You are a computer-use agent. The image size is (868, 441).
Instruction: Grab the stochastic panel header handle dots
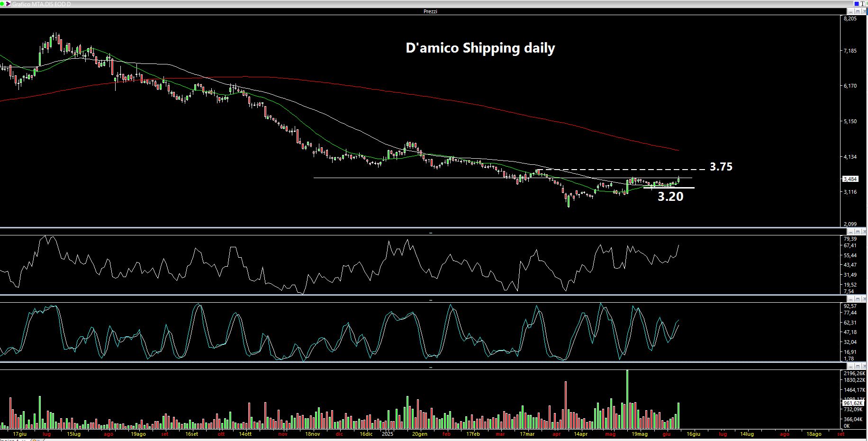431,300
